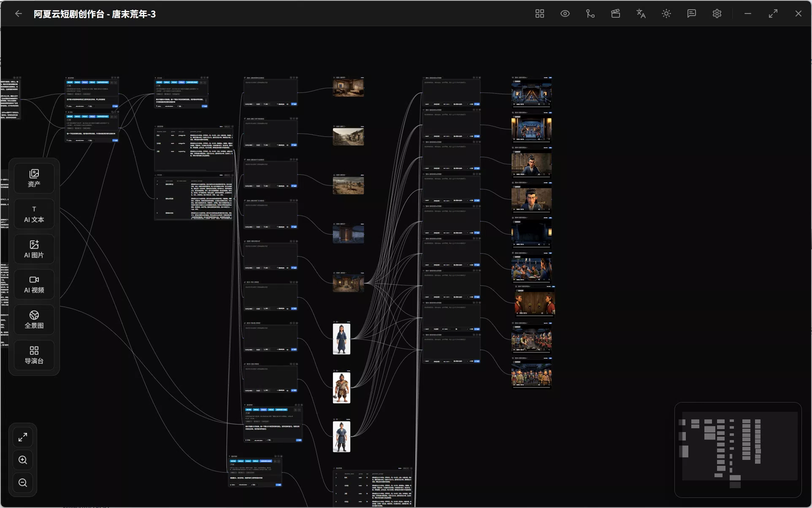Click the title text 阿夏云短剧创作台 - 唐末荒年-3
This screenshot has height=508, width=812.
click(x=95, y=14)
